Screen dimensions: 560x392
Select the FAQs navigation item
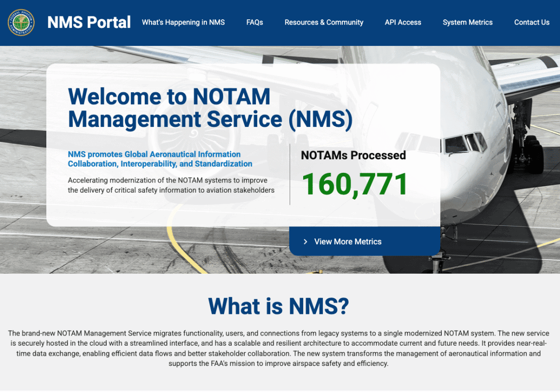coord(254,22)
